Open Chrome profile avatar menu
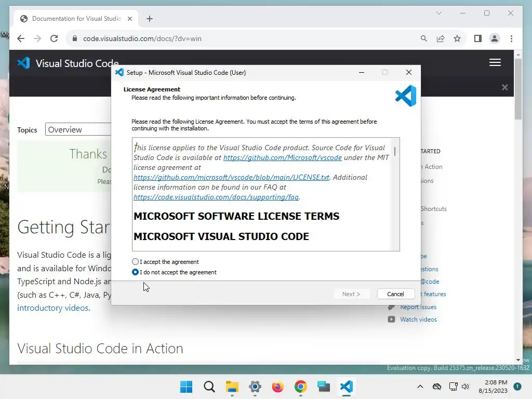The height and width of the screenshot is (399, 532). point(495,38)
